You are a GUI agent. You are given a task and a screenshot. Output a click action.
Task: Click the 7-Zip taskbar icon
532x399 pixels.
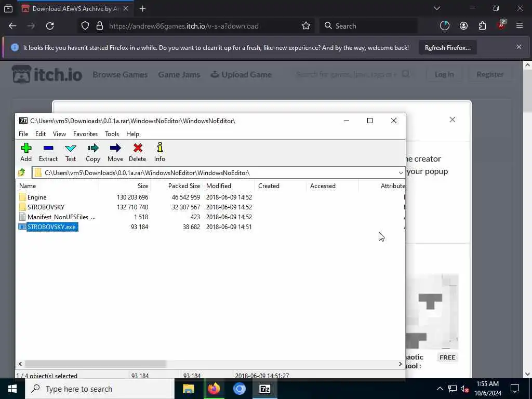pyautogui.click(x=264, y=389)
